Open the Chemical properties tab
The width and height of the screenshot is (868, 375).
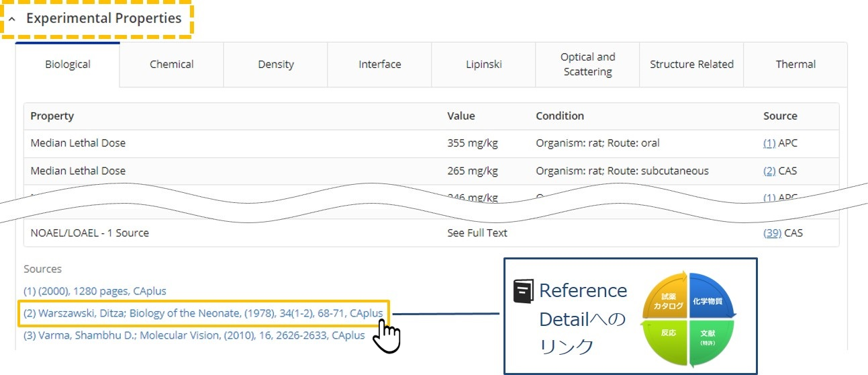pyautogui.click(x=171, y=65)
